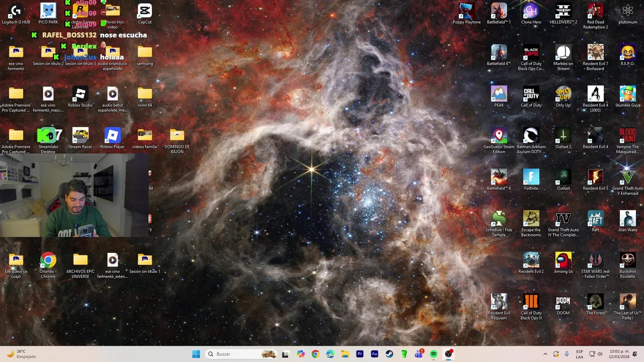This screenshot has width=644, height=362.
Task: Open Resident Evil 7 Biohazard
Action: click(595, 58)
